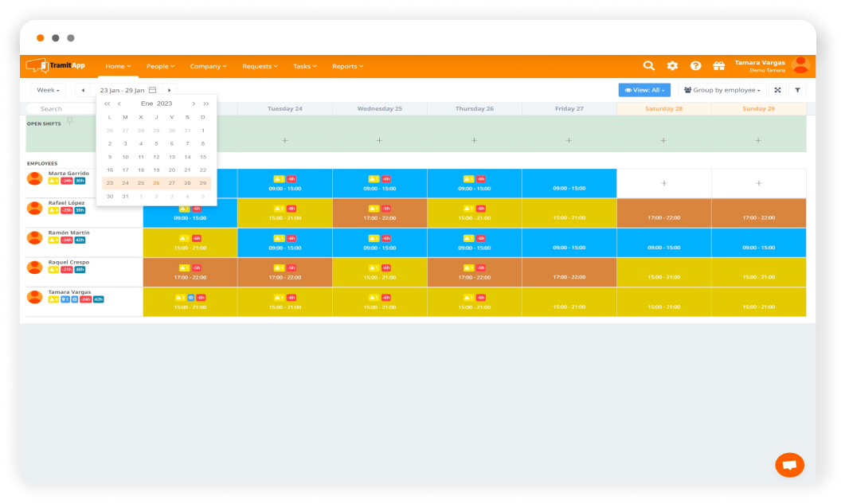
Task: Open the Reports menu
Action: pyautogui.click(x=347, y=67)
